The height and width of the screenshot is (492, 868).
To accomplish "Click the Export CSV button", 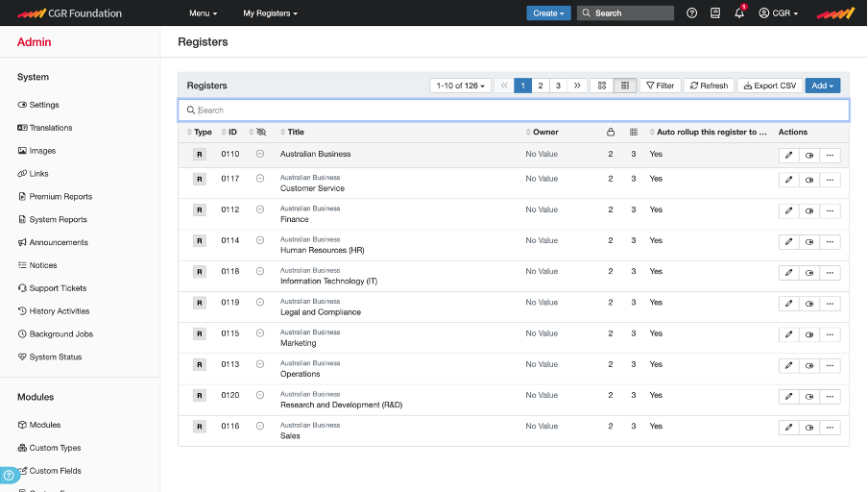I will point(769,86).
